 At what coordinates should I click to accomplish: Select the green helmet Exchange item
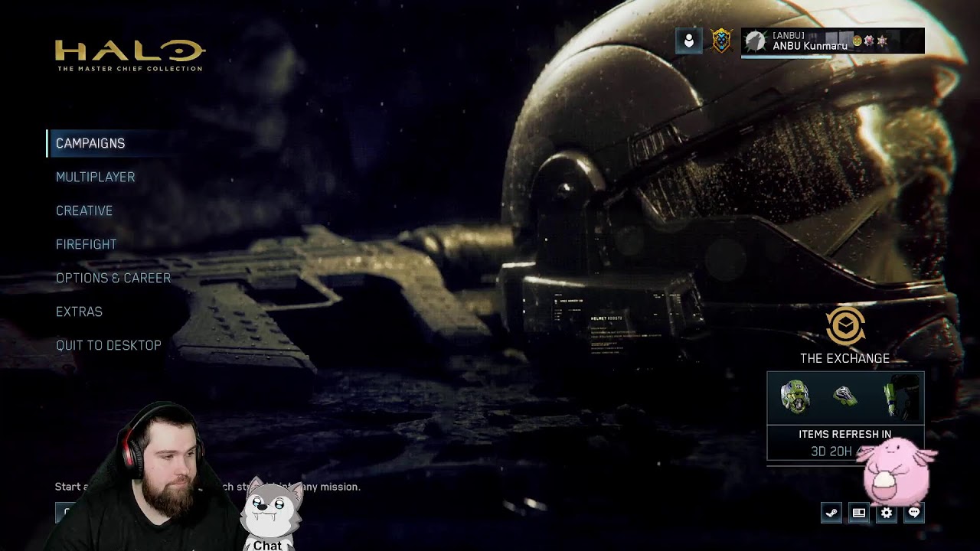coord(795,397)
